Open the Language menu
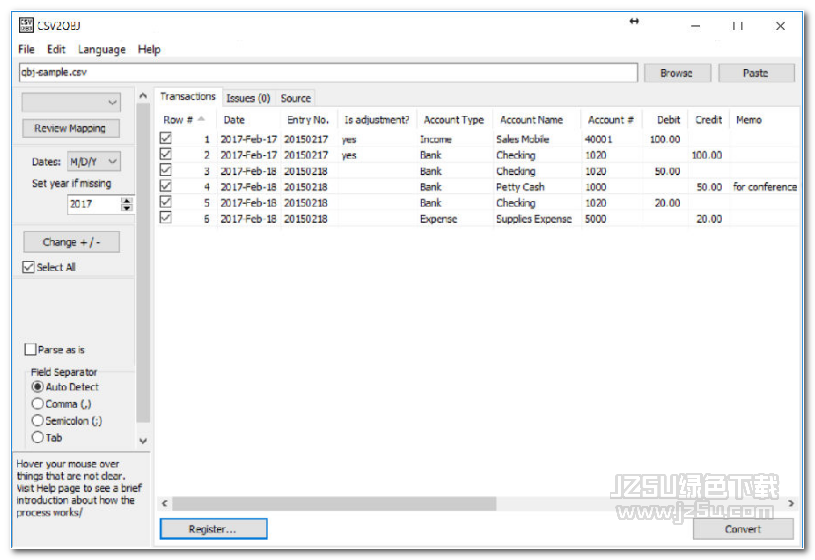Screen dimensions: 815x560 click(x=102, y=49)
